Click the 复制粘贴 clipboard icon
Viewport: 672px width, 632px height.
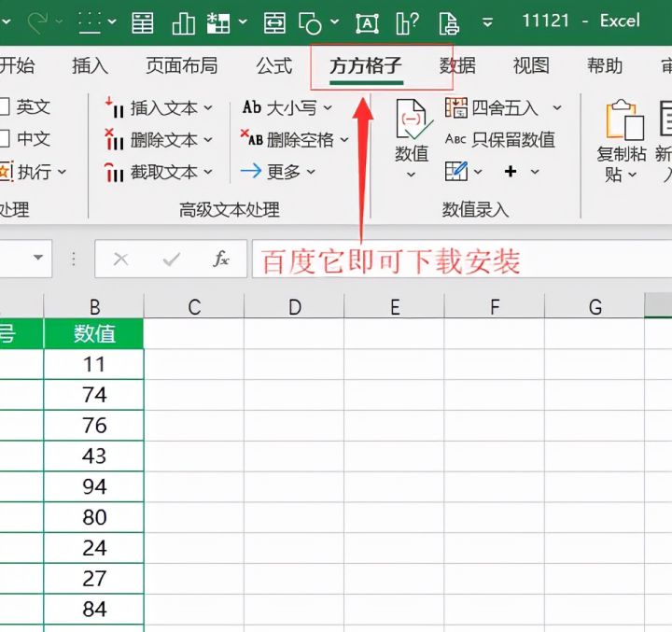[x=624, y=120]
